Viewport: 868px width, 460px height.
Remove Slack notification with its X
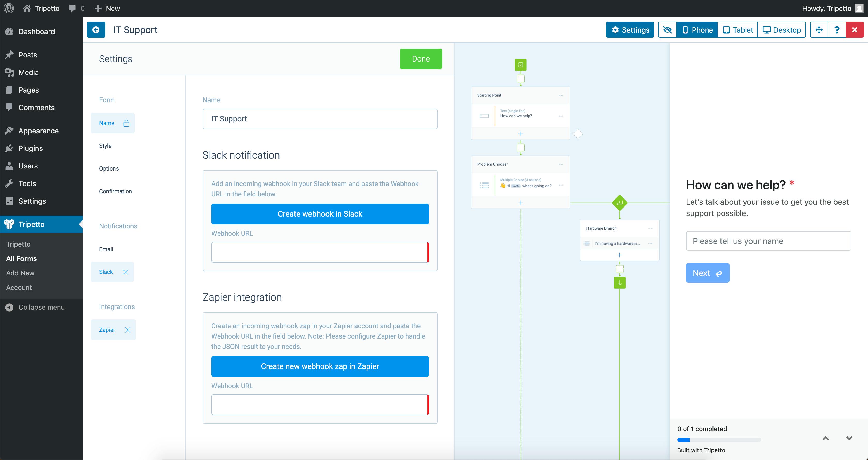(125, 272)
